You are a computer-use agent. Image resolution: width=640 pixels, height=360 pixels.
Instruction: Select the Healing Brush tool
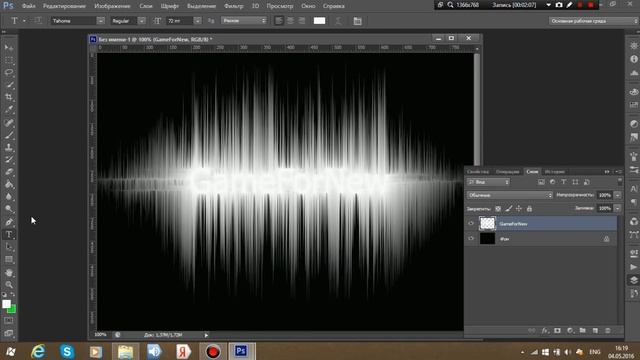coord(9,122)
